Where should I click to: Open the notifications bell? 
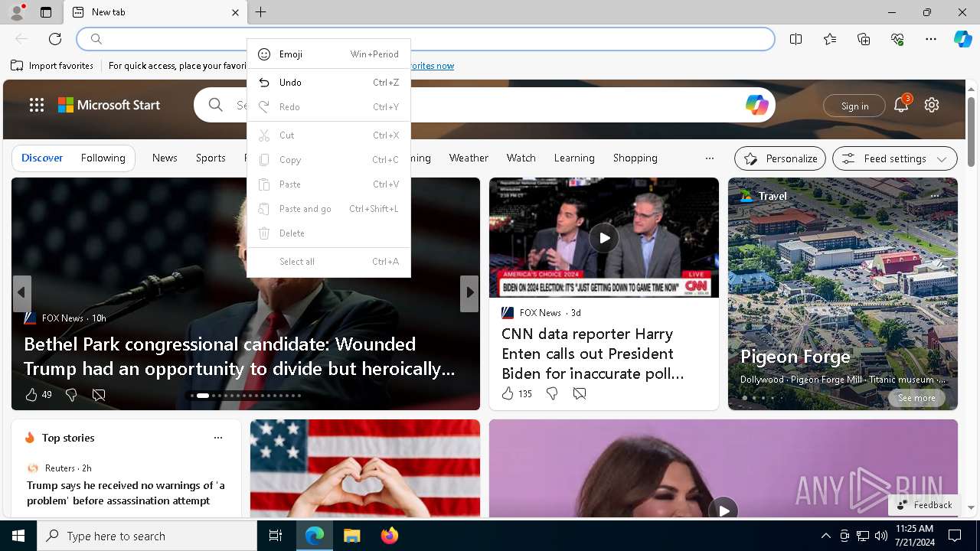[x=901, y=105]
